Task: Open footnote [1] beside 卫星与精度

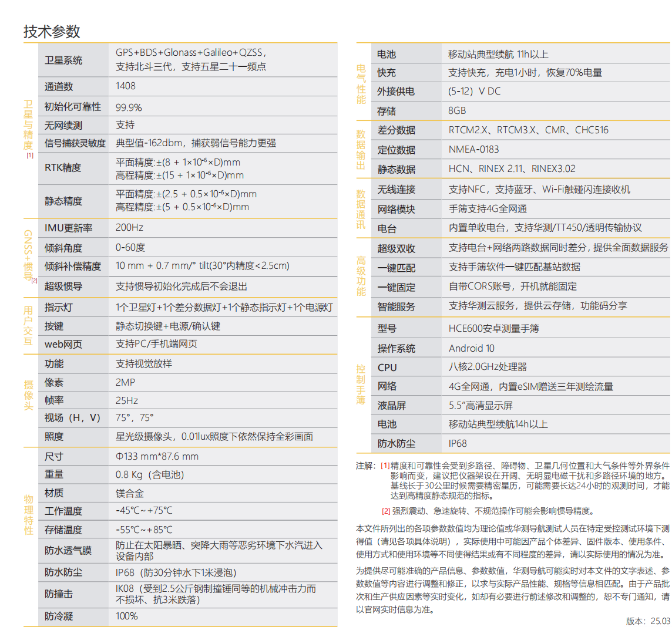Action: (30, 156)
